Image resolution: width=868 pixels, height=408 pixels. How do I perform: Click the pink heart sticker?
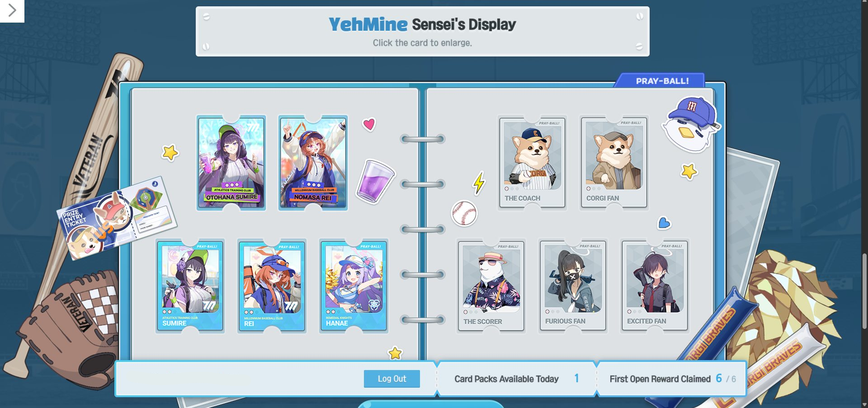point(369,124)
